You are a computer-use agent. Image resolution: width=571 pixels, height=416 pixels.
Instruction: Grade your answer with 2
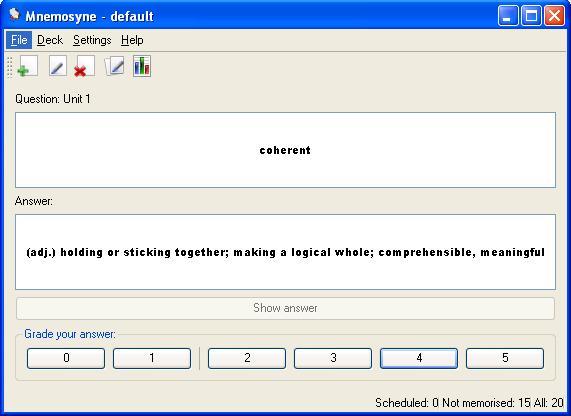[x=247, y=358]
